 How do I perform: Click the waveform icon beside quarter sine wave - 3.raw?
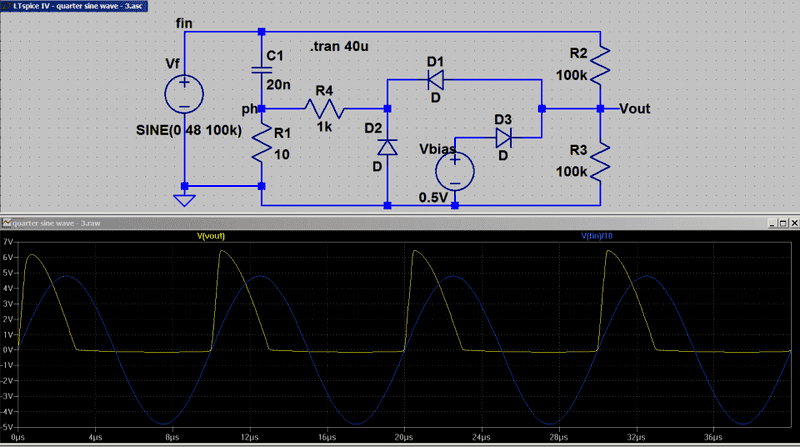[x=7, y=223]
